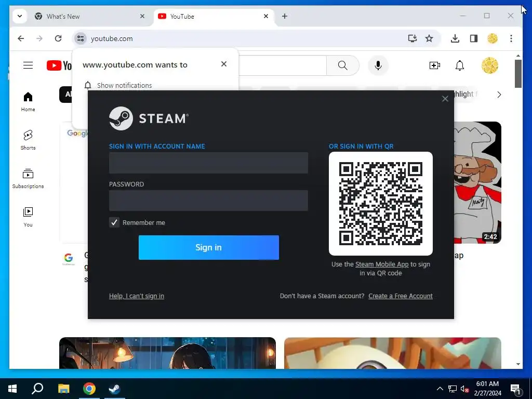This screenshot has height=399, width=532.
Task: Click Create a Free Account link
Action: click(401, 296)
